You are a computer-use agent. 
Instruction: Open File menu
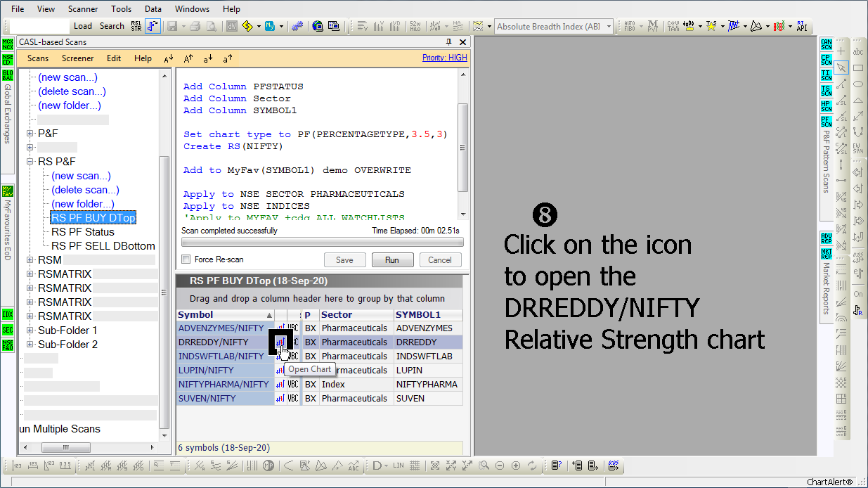18,9
